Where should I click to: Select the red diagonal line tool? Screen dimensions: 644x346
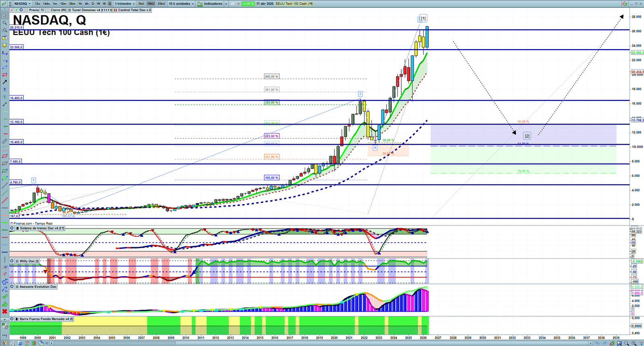tap(4, 201)
